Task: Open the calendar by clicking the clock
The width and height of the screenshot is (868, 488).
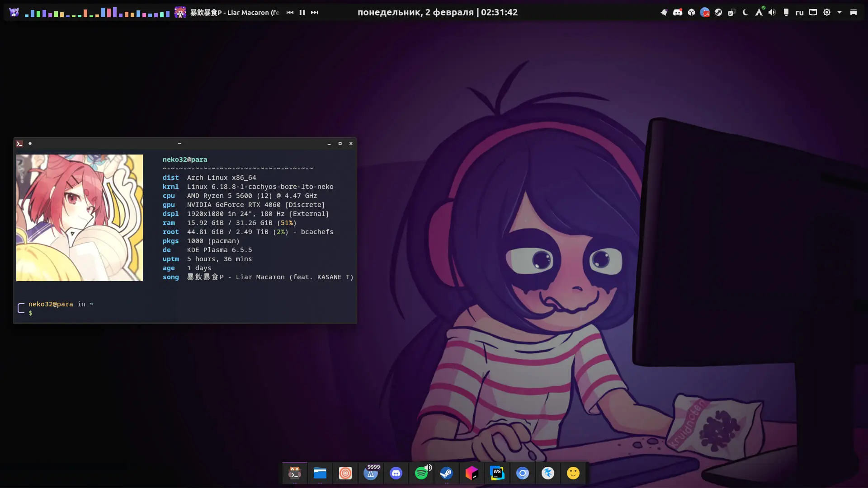Action: pos(438,12)
